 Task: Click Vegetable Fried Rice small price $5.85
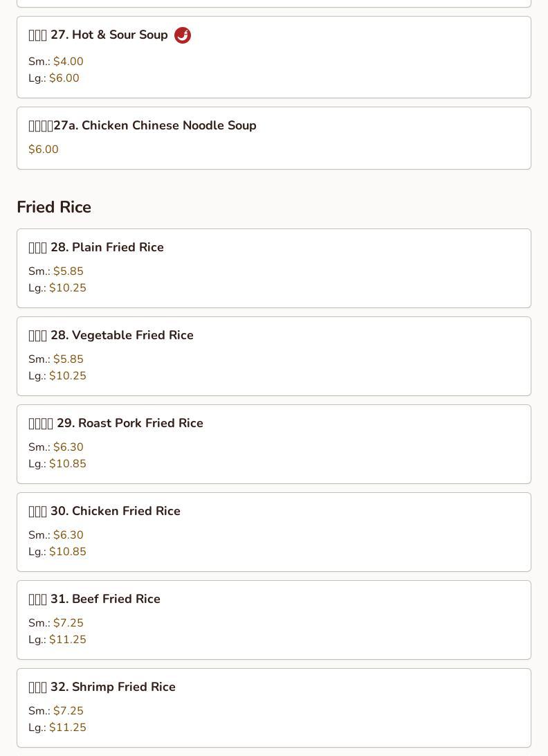(68, 359)
